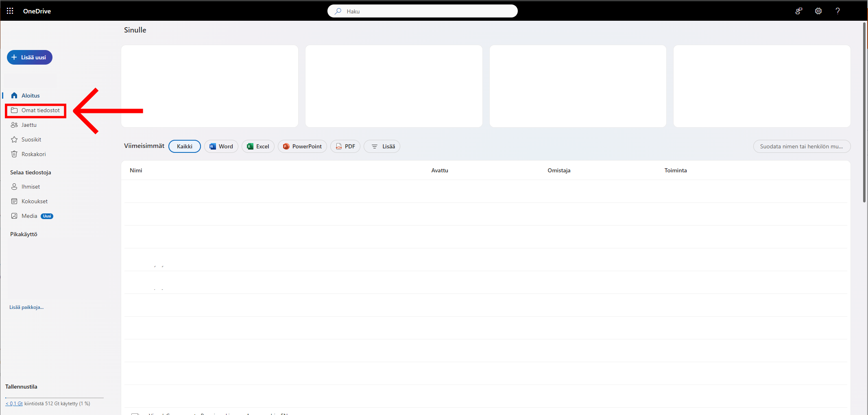The width and height of the screenshot is (868, 415).
Task: Click the Tallennustila storage usage bar
Action: 55,398
